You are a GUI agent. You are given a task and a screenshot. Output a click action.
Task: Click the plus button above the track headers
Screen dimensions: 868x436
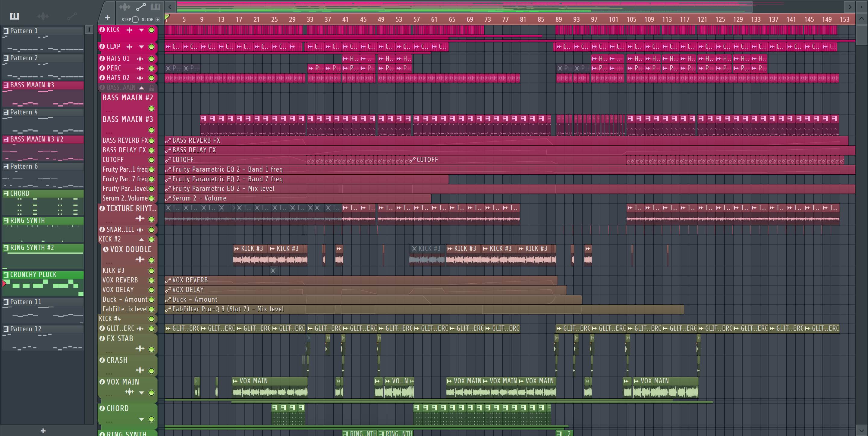pos(108,18)
